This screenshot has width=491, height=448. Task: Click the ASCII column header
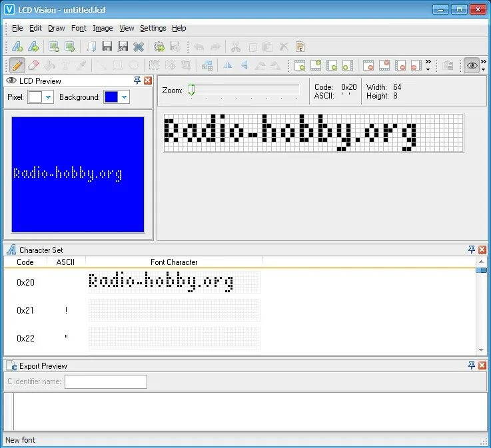pyautogui.click(x=65, y=262)
